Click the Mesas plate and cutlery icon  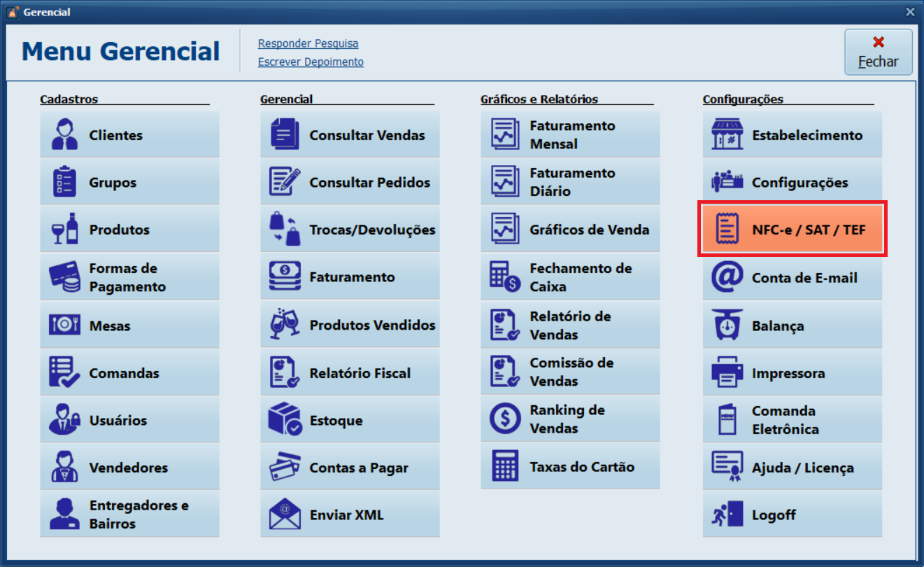[64, 325]
